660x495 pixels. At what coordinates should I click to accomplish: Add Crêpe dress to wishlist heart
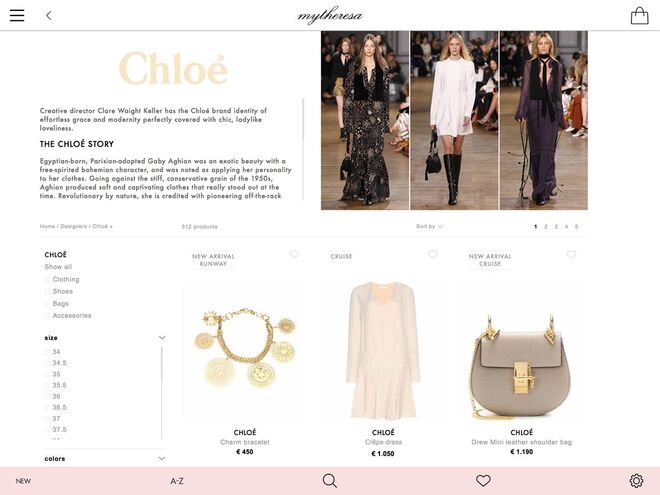tap(433, 254)
